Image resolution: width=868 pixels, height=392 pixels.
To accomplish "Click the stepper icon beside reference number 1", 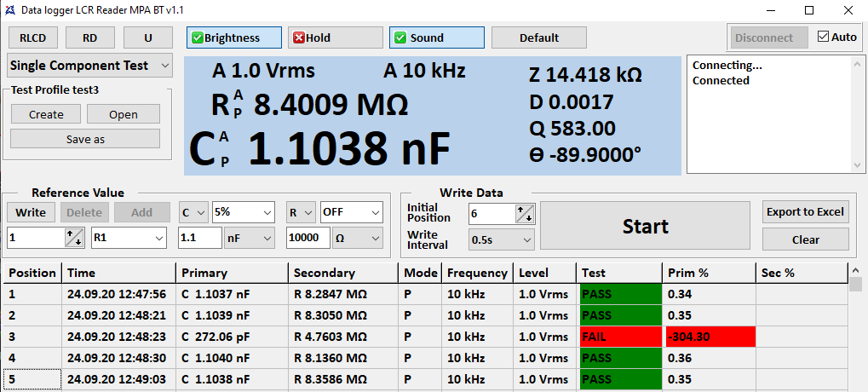I will pos(74,238).
